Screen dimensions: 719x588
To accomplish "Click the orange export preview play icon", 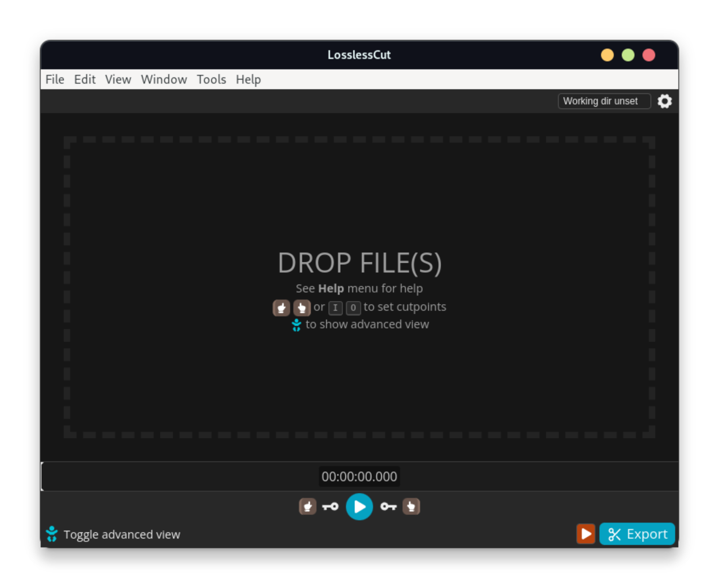I will tap(585, 534).
